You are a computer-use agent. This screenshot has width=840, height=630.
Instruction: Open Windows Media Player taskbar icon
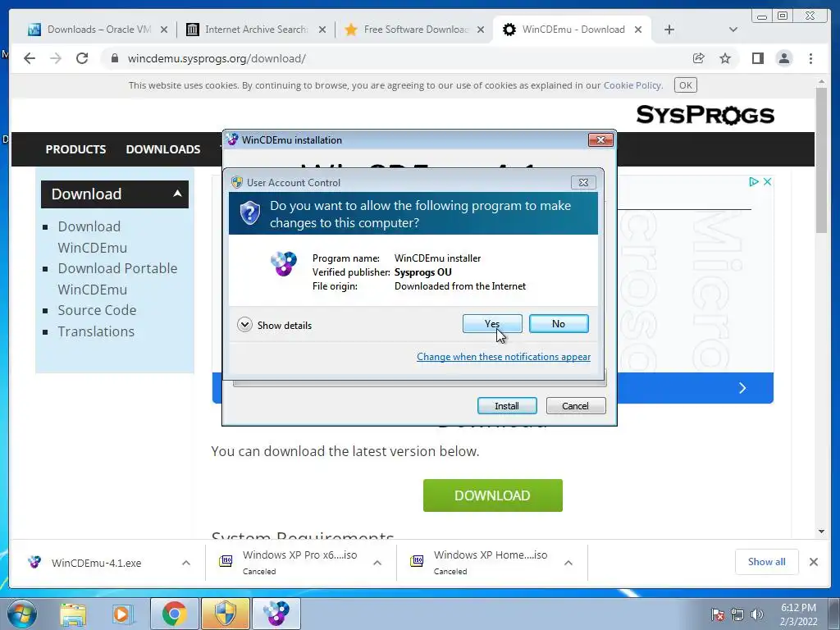coord(121,614)
